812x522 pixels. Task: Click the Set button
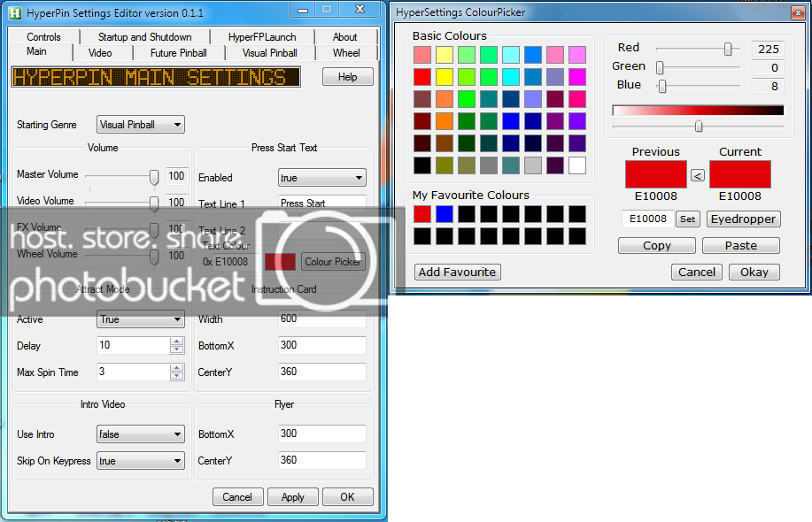688,219
